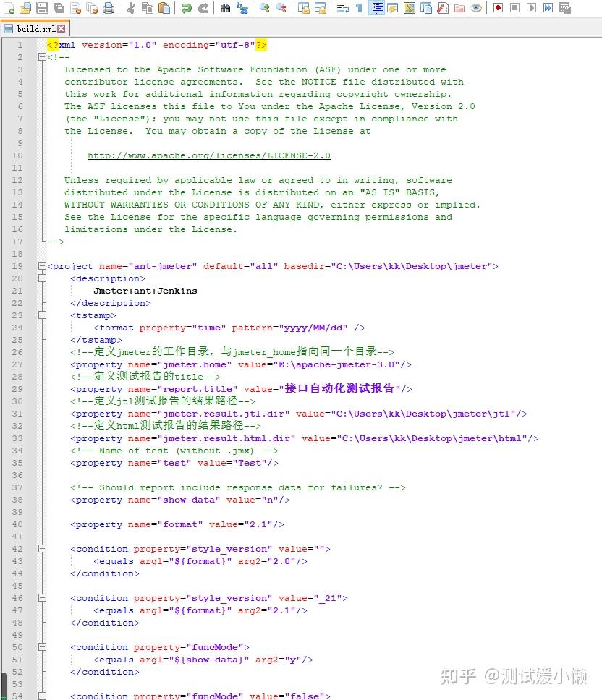
Task: Zoom in with the magnifier plus icon
Action: [264, 7]
